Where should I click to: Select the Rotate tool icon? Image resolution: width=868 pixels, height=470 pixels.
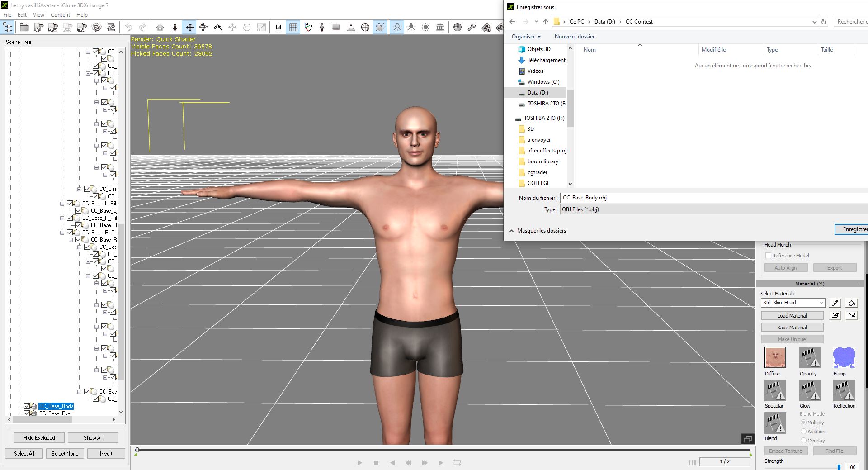click(203, 28)
